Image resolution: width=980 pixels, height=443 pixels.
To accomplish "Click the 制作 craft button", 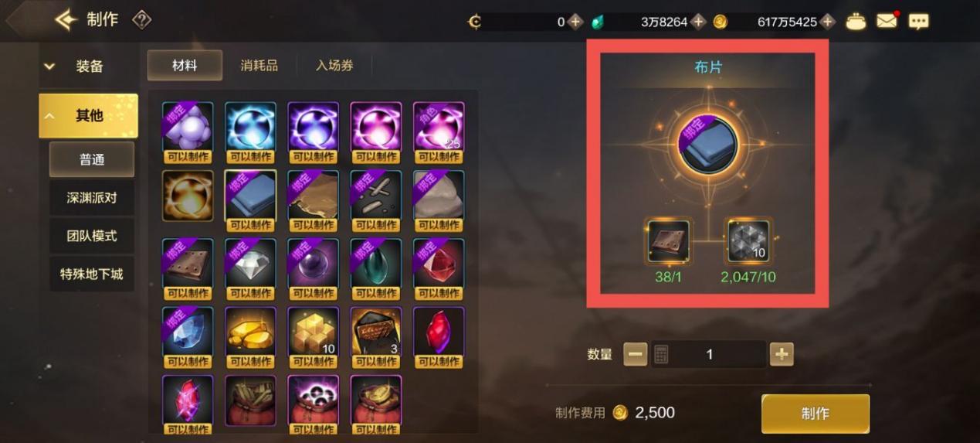I will (x=816, y=414).
